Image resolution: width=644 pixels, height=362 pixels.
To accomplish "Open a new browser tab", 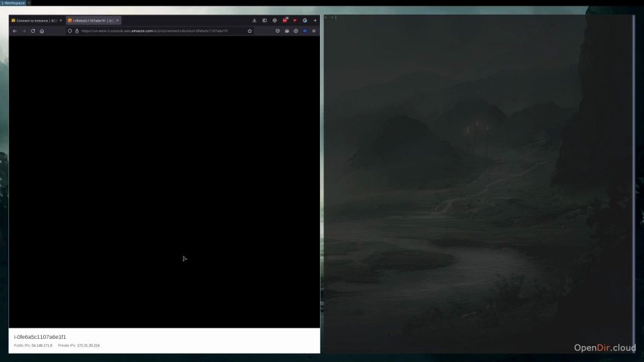I will (315, 21).
